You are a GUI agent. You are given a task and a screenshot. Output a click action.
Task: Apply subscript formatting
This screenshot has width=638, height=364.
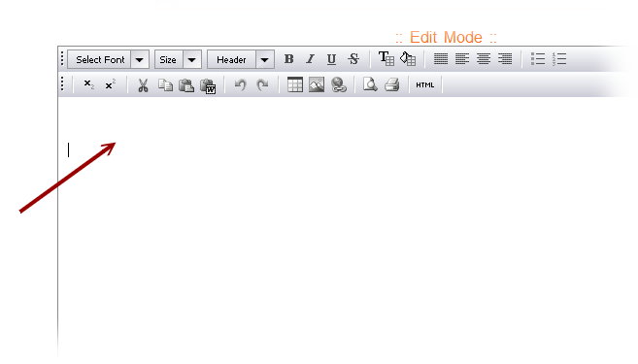tap(88, 84)
